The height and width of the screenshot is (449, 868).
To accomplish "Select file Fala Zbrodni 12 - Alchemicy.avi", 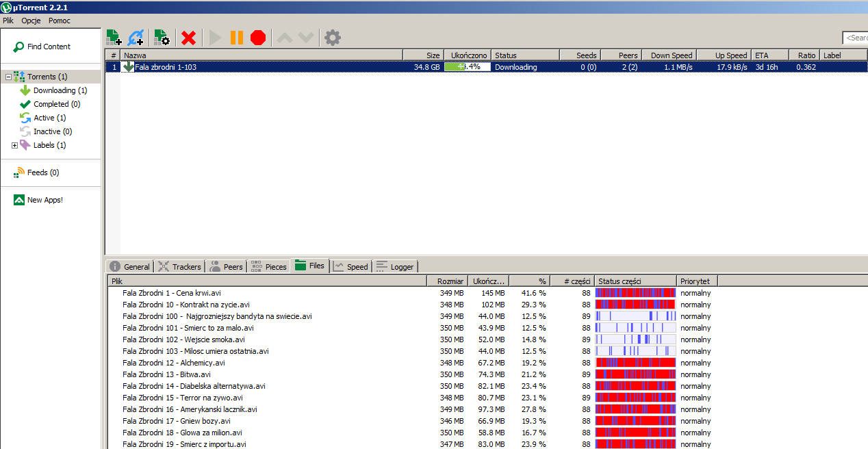I will click(x=173, y=363).
